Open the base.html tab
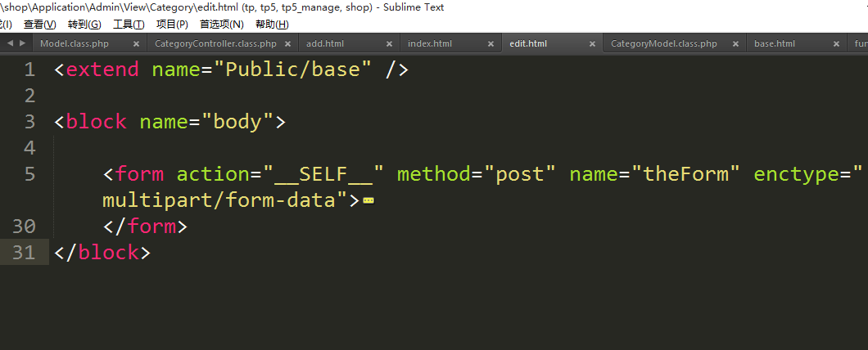The image size is (868, 350). [x=775, y=44]
